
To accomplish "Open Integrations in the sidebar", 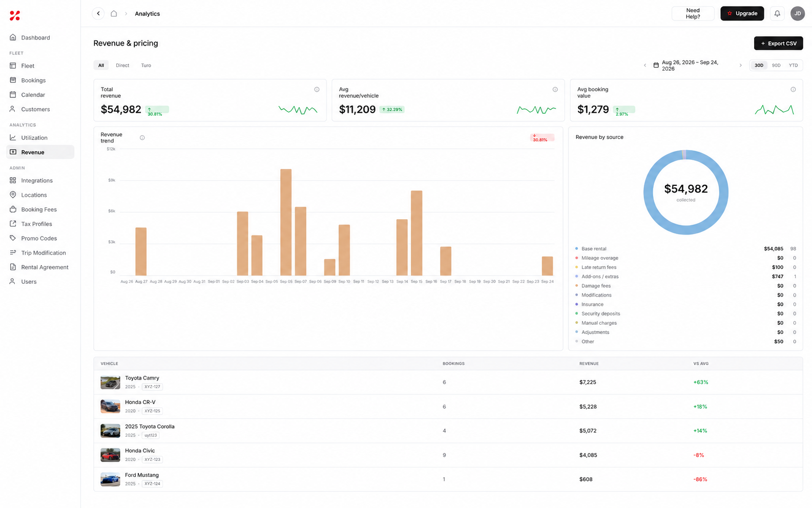I will (x=40, y=181).
